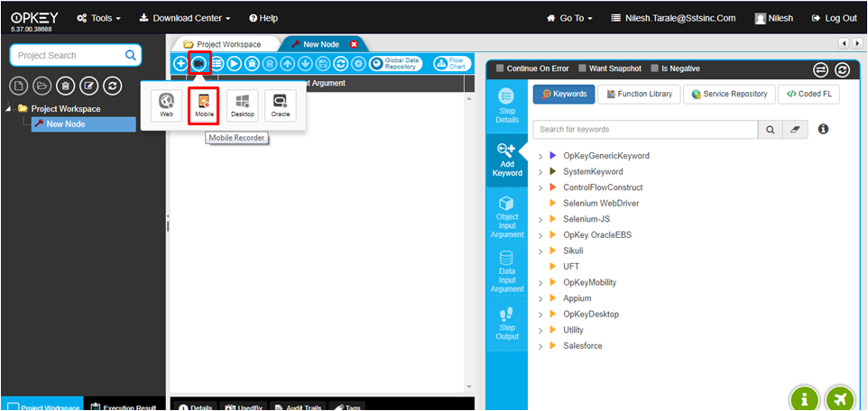This screenshot has height=411, width=868.
Task: Select the Web recorder option
Action: pos(167,105)
